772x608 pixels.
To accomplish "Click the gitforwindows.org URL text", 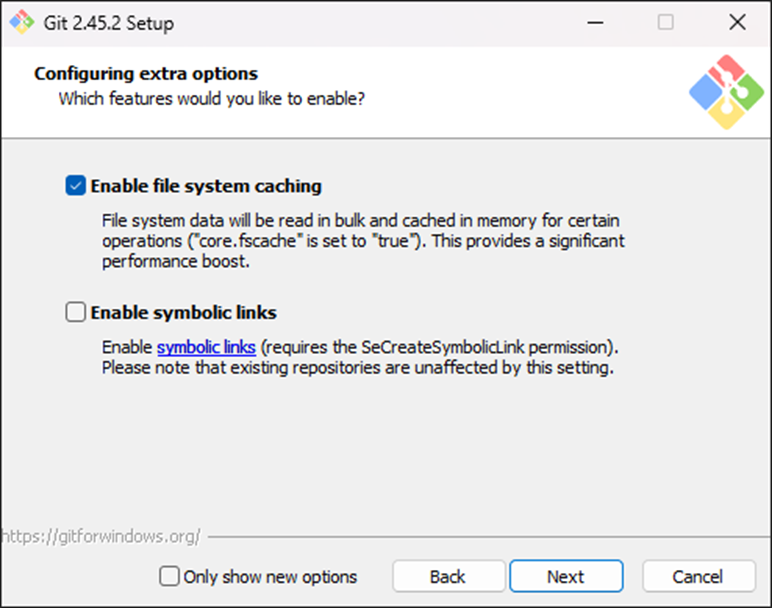I will pos(101,536).
